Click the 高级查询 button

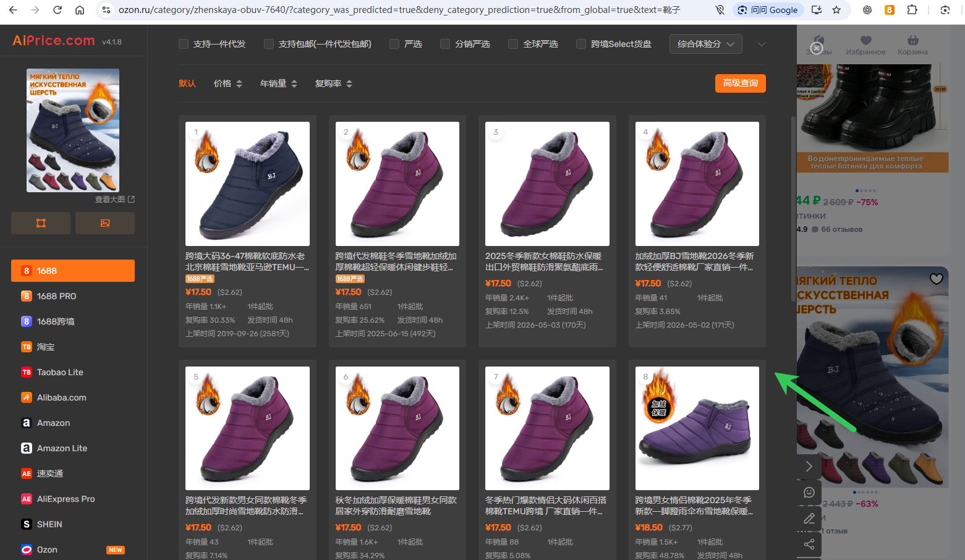click(x=741, y=83)
